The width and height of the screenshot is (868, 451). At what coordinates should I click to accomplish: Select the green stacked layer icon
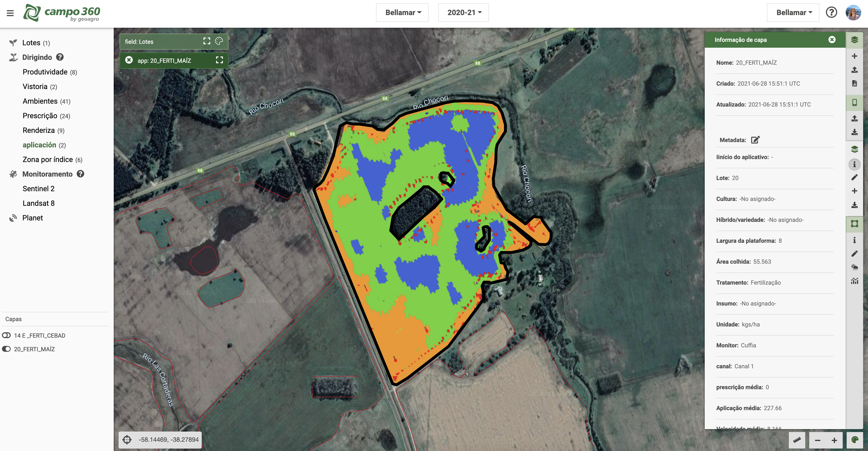point(855,149)
